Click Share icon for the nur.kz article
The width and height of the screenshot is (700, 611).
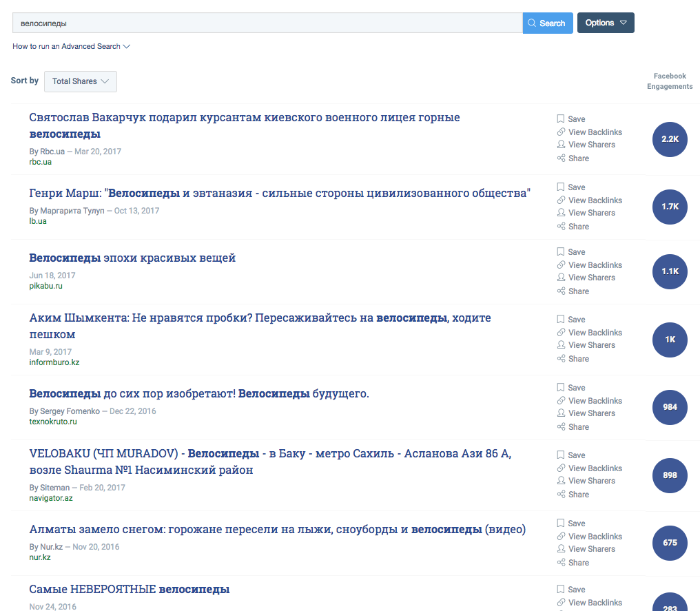tap(561, 562)
